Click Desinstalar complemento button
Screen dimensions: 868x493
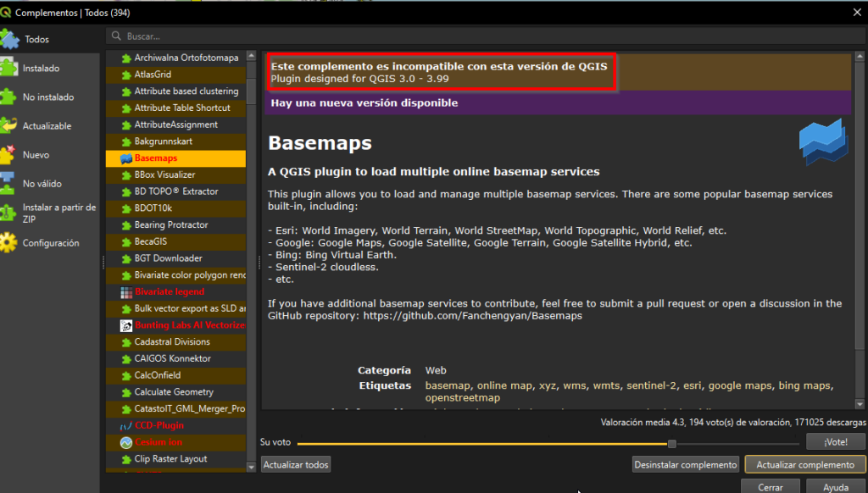point(685,465)
